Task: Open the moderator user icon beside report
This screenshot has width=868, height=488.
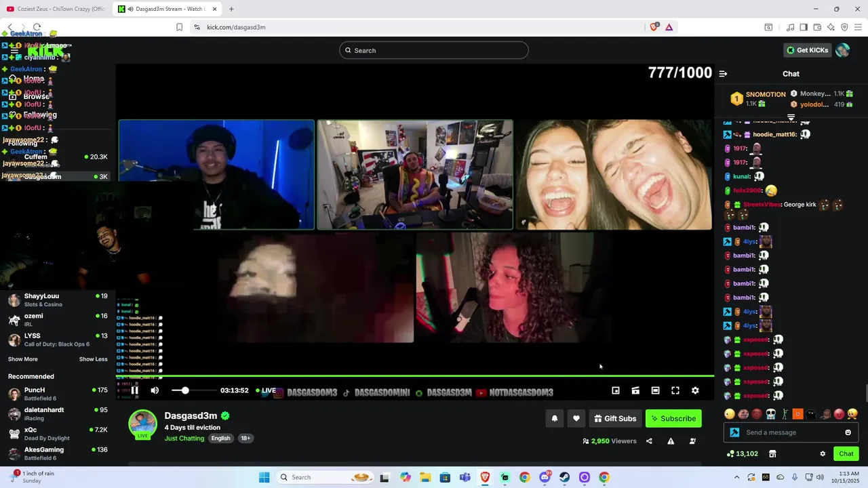Action: click(692, 441)
